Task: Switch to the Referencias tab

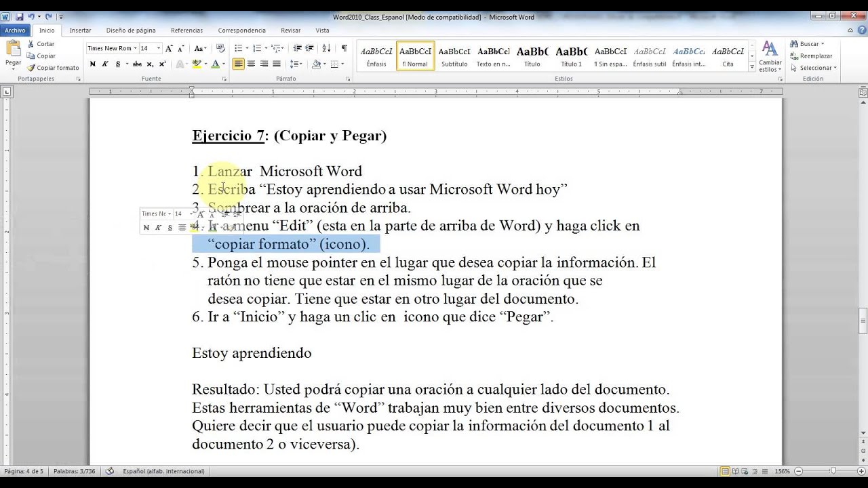Action: coord(186,30)
